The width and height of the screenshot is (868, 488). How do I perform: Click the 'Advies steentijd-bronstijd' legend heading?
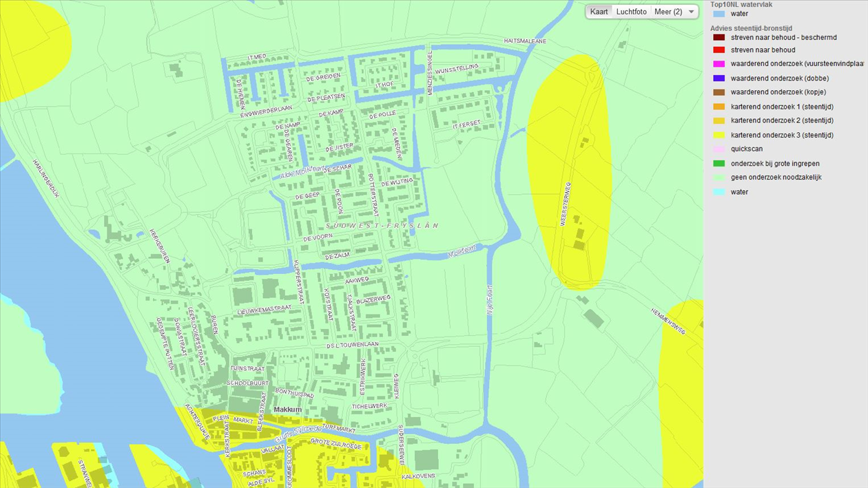752,28
